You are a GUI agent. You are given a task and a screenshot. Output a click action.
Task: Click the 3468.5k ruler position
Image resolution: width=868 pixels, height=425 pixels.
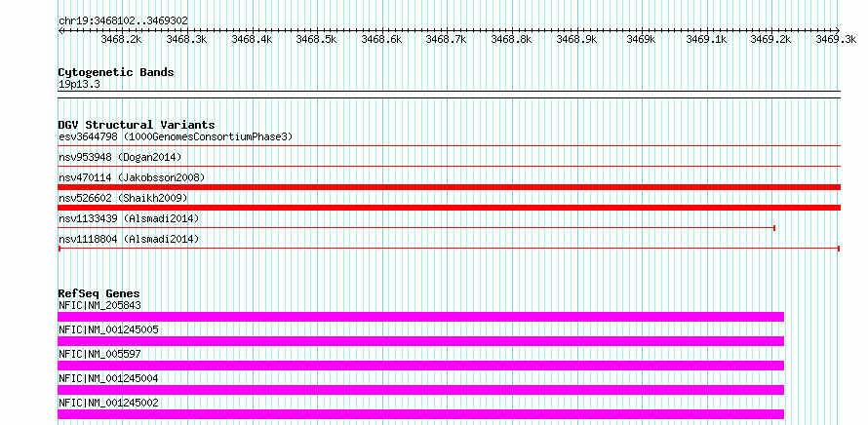(317, 39)
